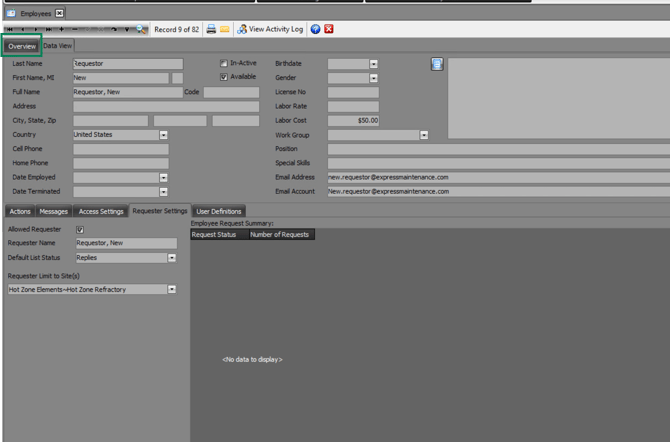Open the record search magnifier tool
670x442 pixels.
coord(141,29)
